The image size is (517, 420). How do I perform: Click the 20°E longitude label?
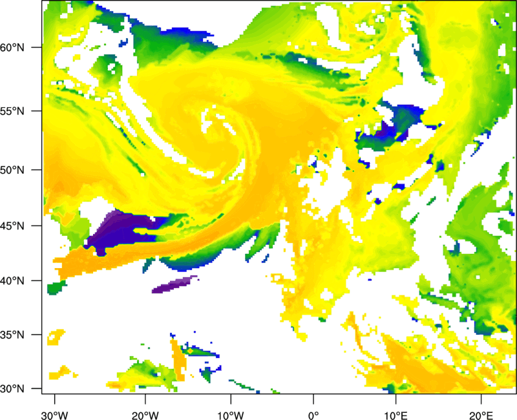tap(481, 415)
